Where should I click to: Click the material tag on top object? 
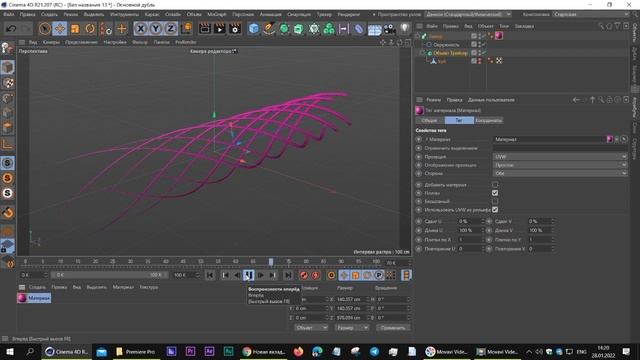(x=499, y=36)
